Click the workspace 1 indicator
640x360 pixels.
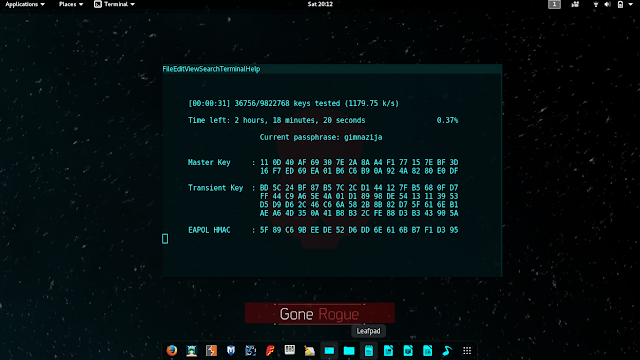[x=554, y=4]
